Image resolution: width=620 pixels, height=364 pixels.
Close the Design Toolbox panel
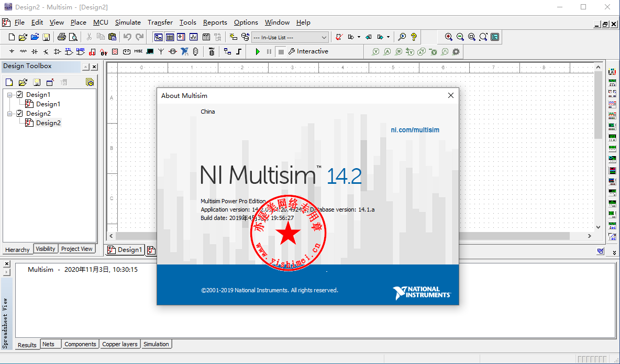[94, 67]
